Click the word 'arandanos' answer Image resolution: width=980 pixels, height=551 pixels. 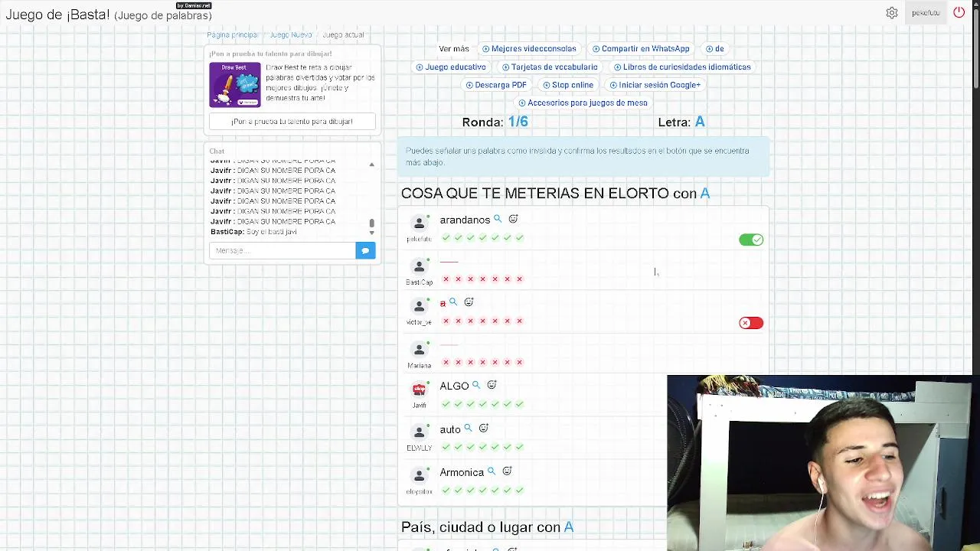pos(465,220)
